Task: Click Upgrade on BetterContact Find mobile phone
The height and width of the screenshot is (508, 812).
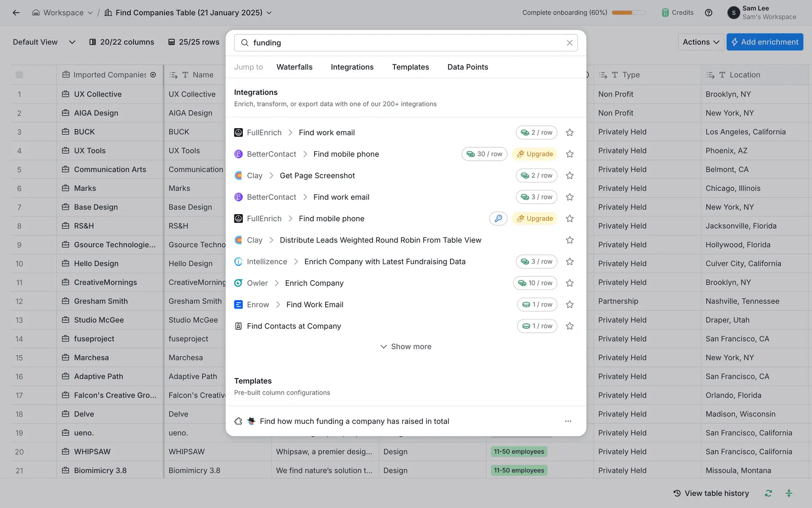Action: pyautogui.click(x=535, y=154)
